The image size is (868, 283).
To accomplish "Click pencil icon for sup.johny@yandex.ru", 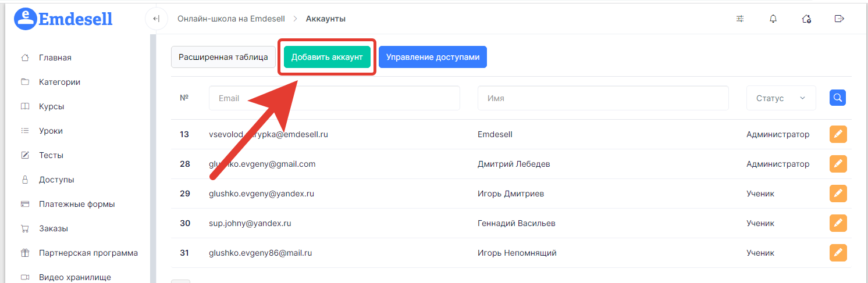I will tap(838, 223).
